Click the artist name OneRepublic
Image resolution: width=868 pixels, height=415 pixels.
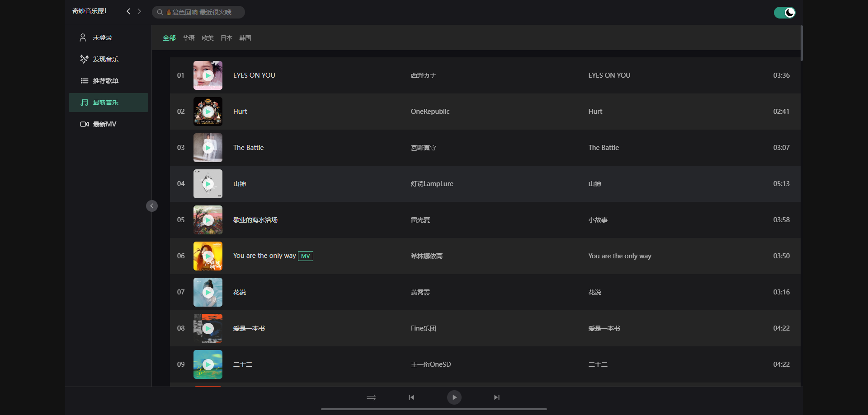[x=430, y=112]
